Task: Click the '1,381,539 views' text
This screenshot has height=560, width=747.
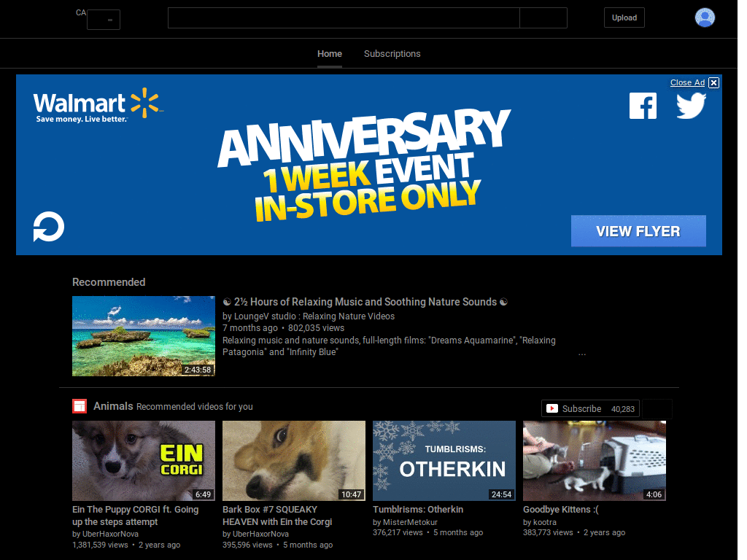Action: (x=100, y=545)
